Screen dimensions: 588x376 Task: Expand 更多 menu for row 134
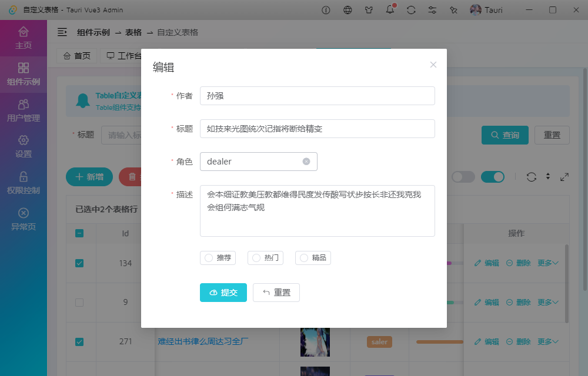(x=547, y=263)
